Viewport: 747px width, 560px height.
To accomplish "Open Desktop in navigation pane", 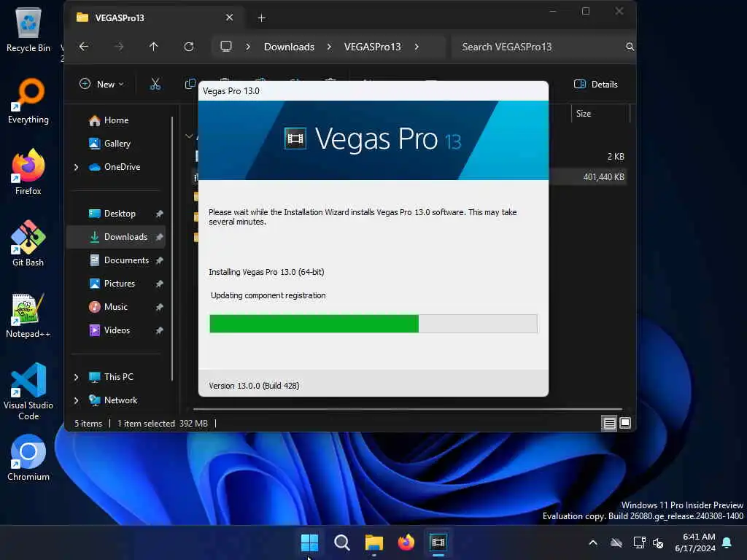I will 116,214.
